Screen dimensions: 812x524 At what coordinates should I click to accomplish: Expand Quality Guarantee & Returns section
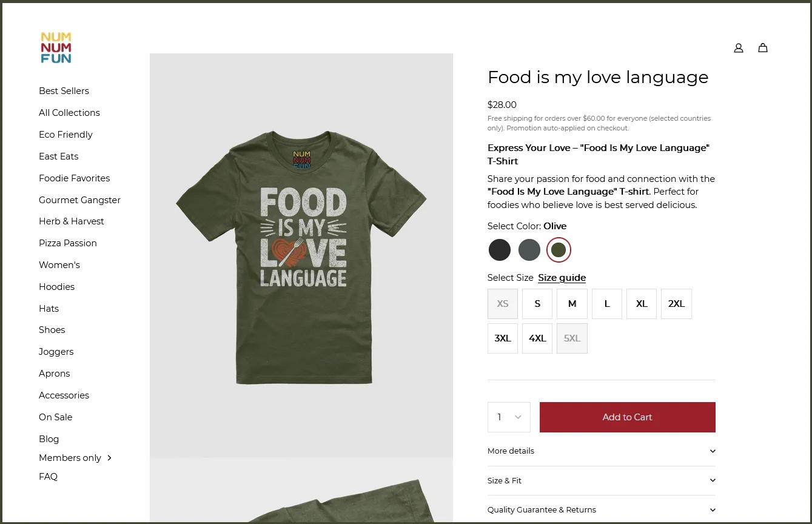pos(601,510)
